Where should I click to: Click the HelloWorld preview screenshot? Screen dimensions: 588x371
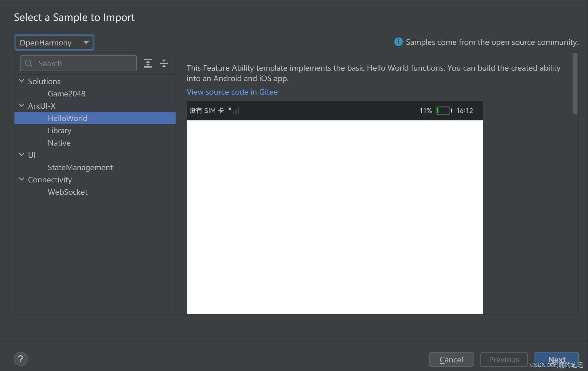click(x=335, y=207)
